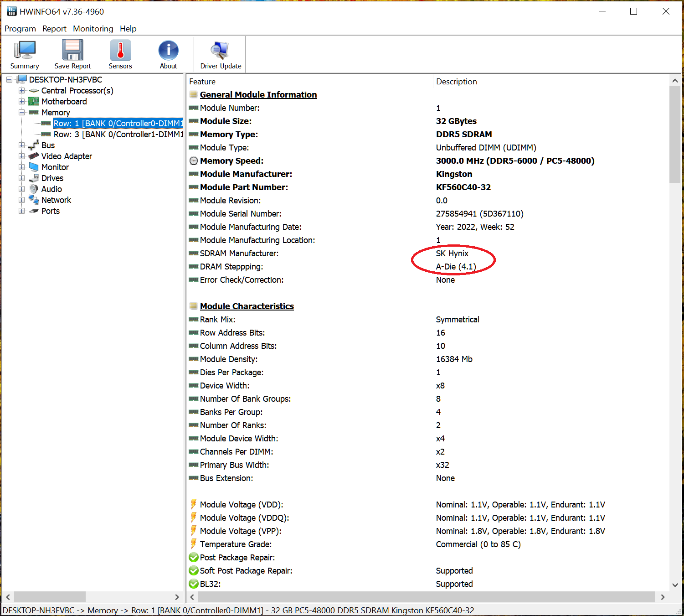Select the DRAM Stepping value A-Die (4.1)
684x616 pixels.
tap(456, 266)
